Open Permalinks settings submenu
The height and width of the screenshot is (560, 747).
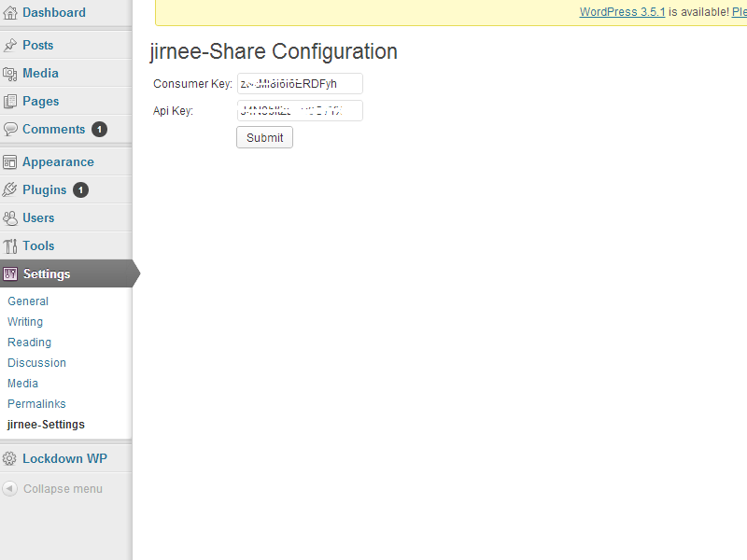click(36, 404)
